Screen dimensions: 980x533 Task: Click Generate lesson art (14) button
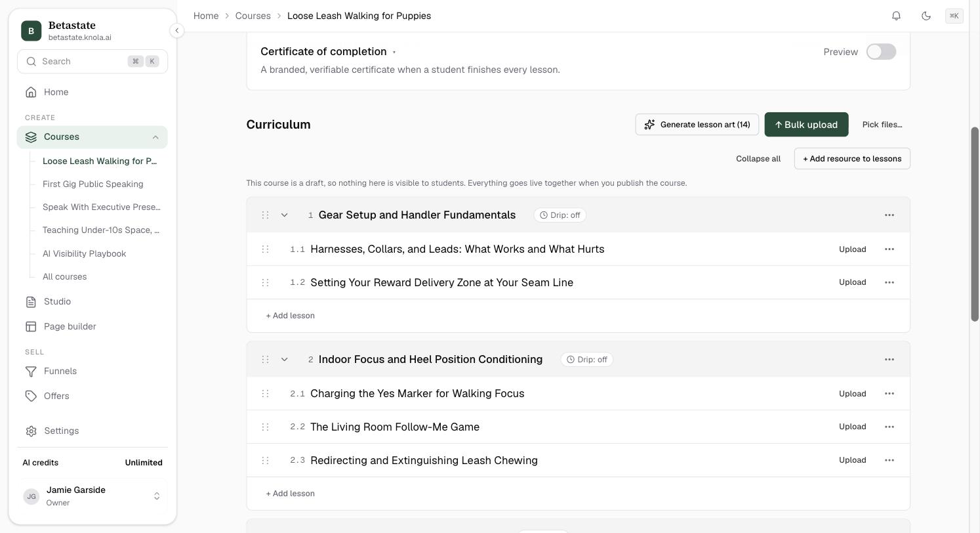point(697,125)
